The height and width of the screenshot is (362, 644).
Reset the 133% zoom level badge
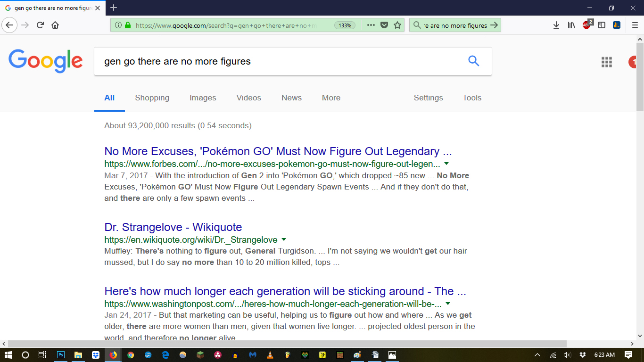tap(345, 25)
